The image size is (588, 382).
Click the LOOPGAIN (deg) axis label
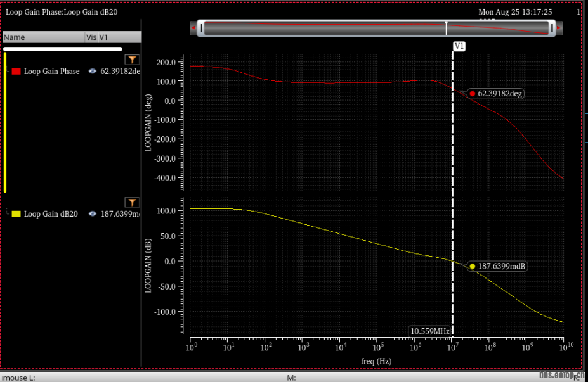[x=148, y=123]
